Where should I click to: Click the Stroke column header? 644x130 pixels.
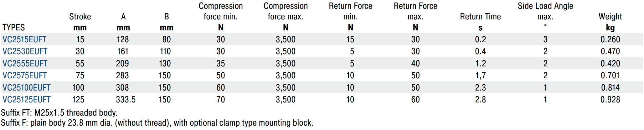(80, 17)
